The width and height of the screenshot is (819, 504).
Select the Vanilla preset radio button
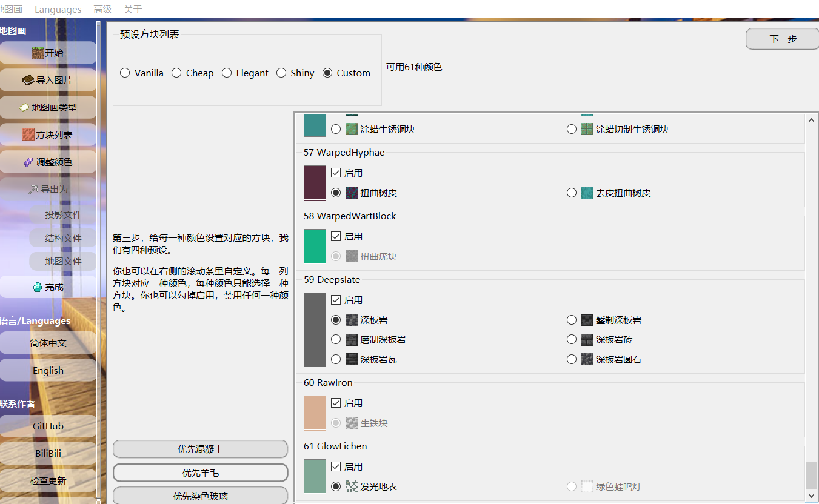pyautogui.click(x=125, y=73)
